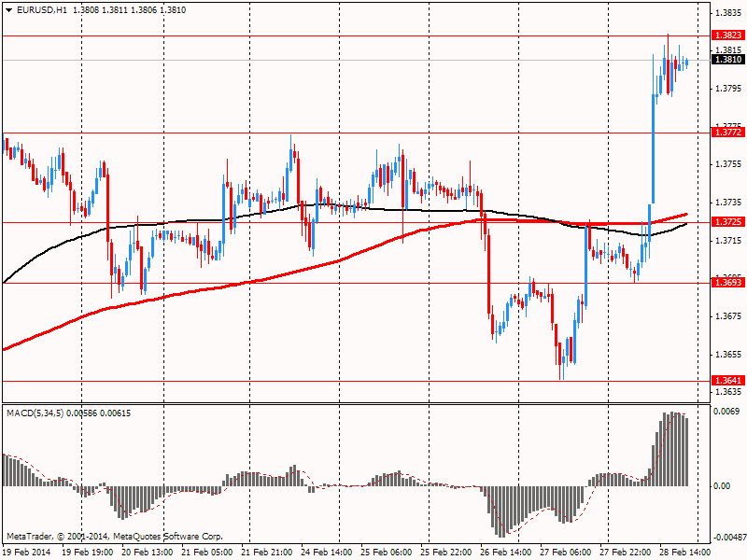Open the chart menu triangle beside EURUSD,H1
Image resolution: width=747 pixels, height=560 pixels.
click(x=9, y=10)
